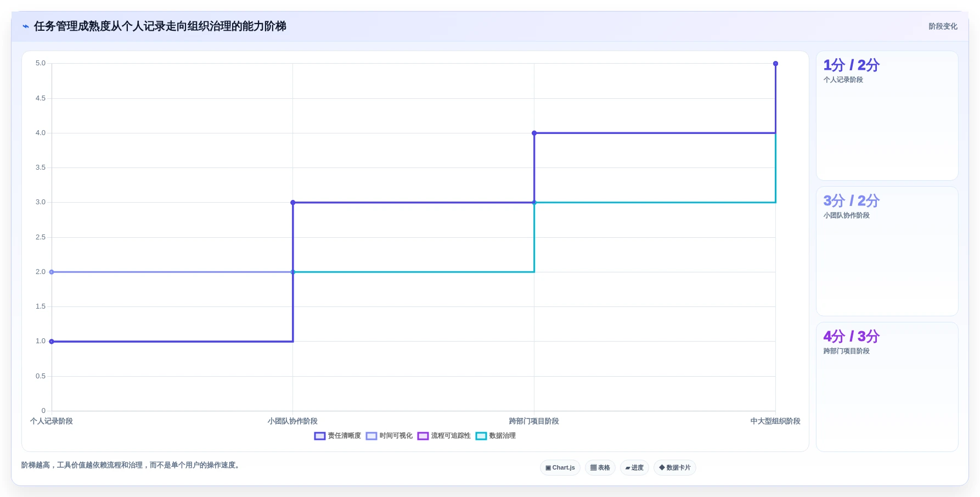Click the 阶段变化 label in header

pyautogui.click(x=943, y=26)
